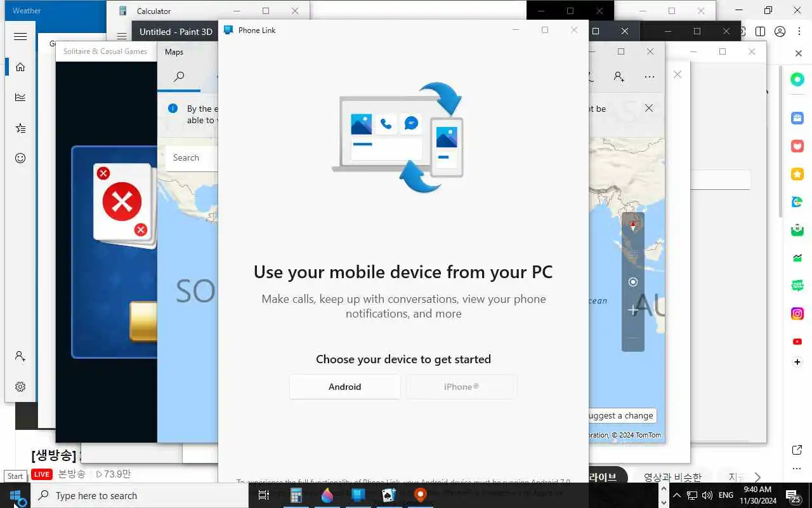
Task: Open YouTube sidebar icon
Action: 797,342
